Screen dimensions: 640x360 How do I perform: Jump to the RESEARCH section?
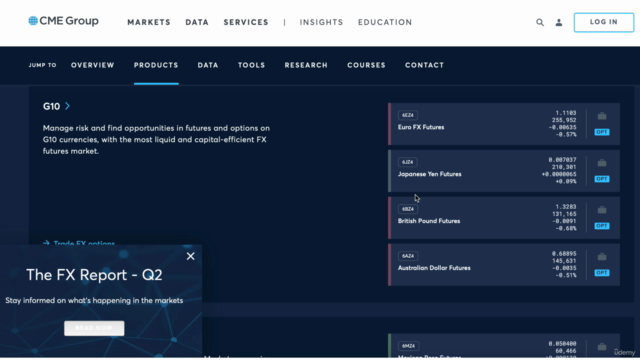tap(306, 65)
